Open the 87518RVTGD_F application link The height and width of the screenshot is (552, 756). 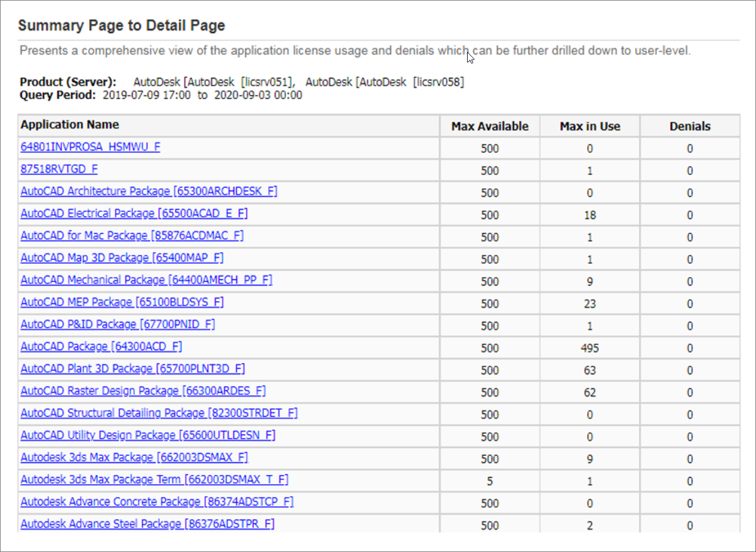click(x=59, y=170)
